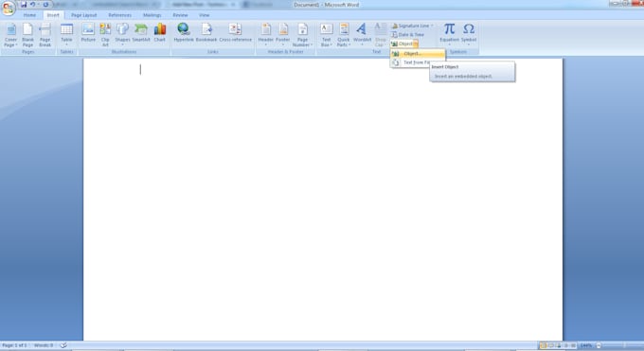Insert a Chart
The height and width of the screenshot is (351, 644).
pyautogui.click(x=160, y=33)
